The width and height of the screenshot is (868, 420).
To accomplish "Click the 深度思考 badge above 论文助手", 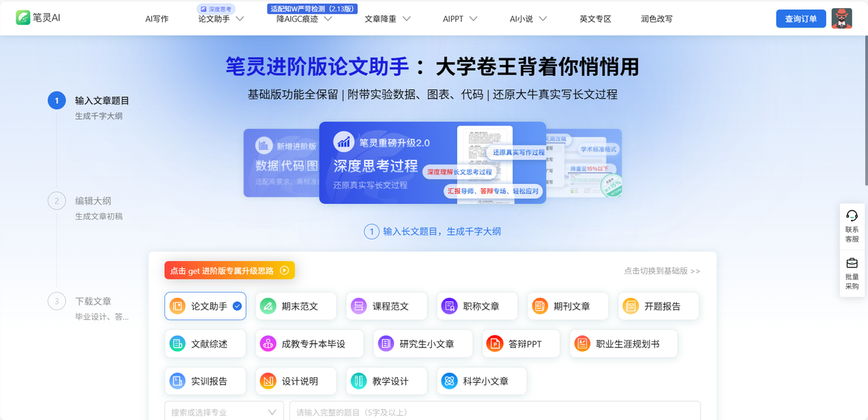I will [x=216, y=9].
